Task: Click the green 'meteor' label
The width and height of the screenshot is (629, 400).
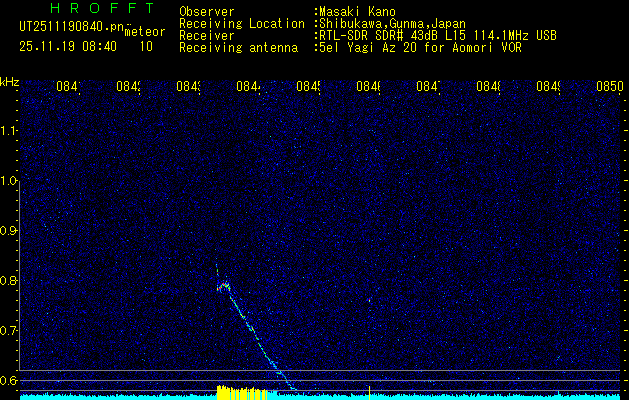Action: (145, 32)
